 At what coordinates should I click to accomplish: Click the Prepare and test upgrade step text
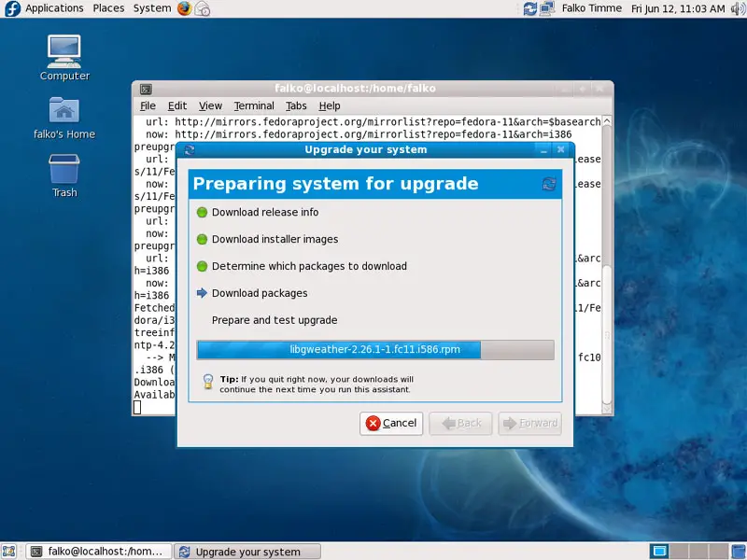[x=275, y=320]
